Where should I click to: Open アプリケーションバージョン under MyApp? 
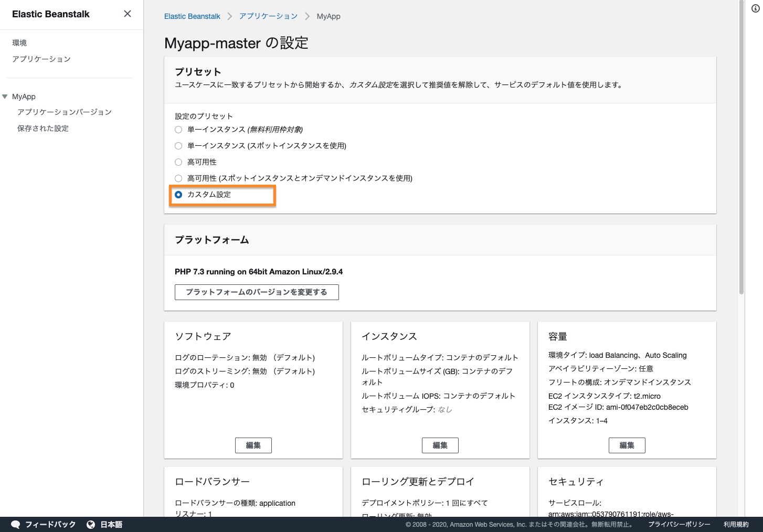(x=64, y=112)
